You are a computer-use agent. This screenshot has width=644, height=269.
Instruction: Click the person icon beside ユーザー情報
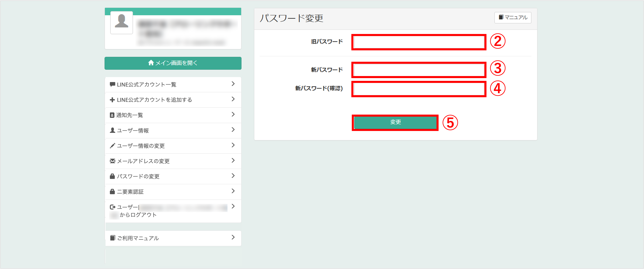click(112, 131)
